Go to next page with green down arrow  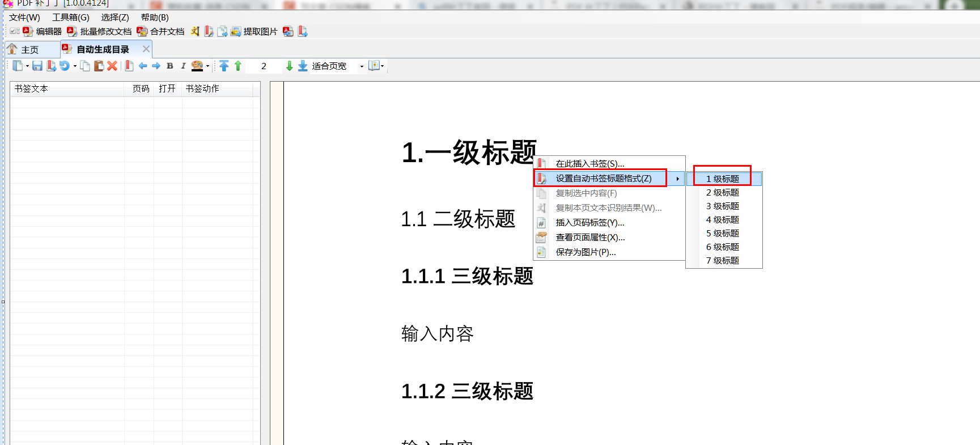[290, 66]
